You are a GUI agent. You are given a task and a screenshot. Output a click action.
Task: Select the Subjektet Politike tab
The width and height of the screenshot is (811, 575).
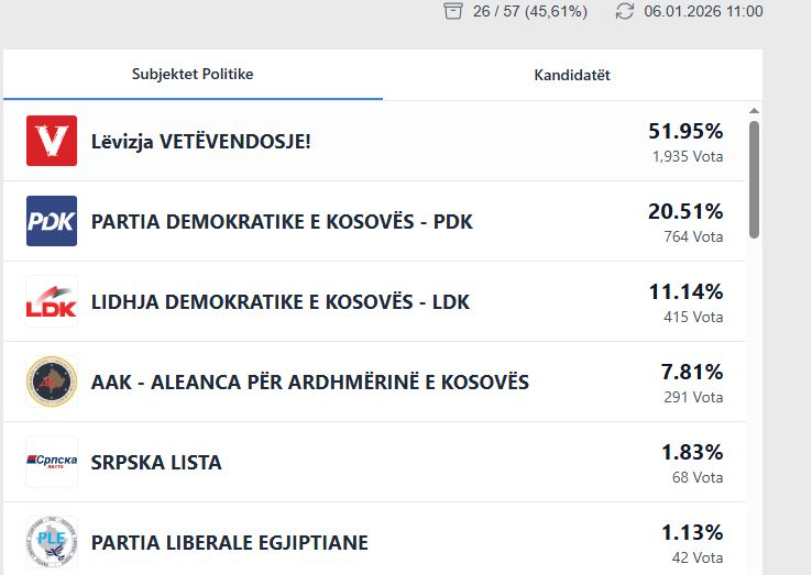(193, 74)
